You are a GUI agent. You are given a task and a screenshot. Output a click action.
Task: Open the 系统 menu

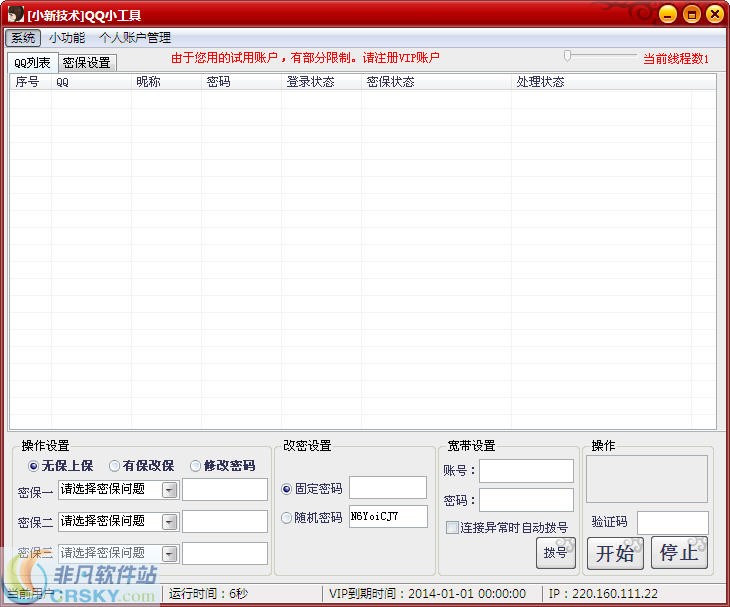click(23, 38)
